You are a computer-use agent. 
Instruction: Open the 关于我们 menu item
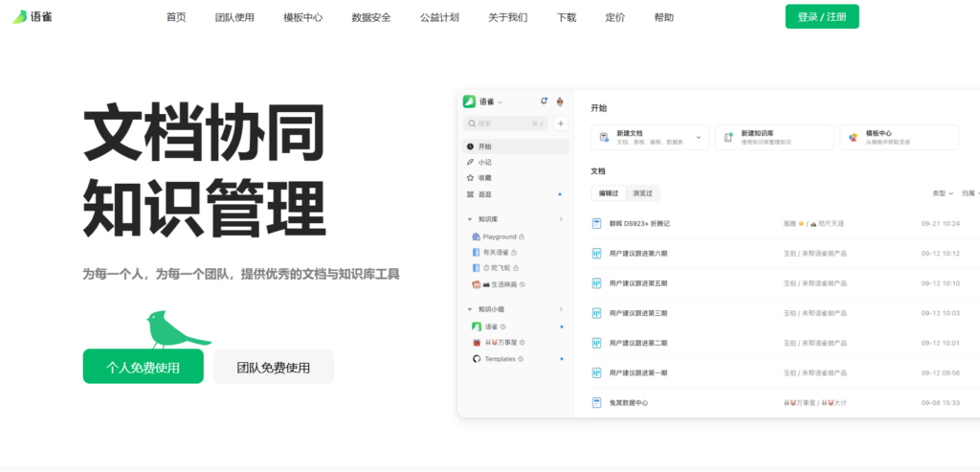pyautogui.click(x=507, y=17)
